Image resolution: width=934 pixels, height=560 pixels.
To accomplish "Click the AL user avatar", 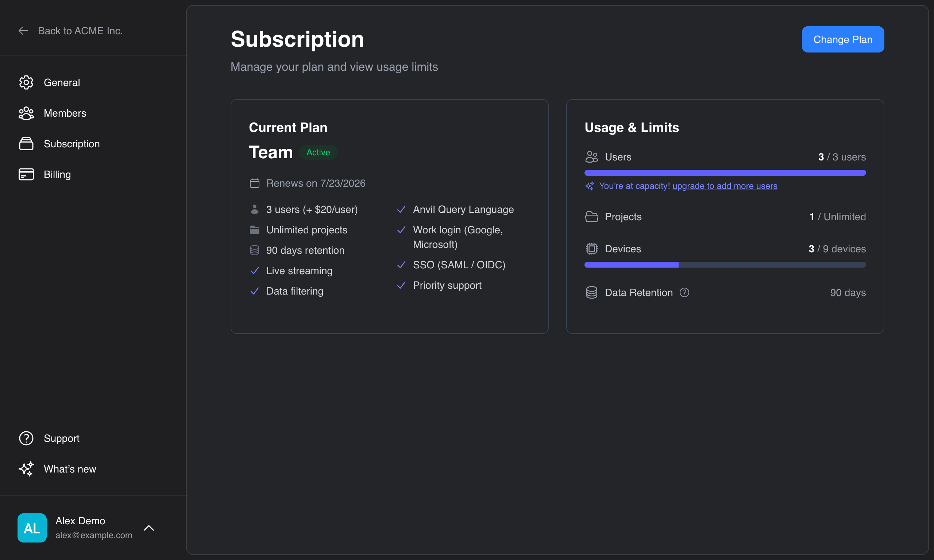I will pos(32,528).
